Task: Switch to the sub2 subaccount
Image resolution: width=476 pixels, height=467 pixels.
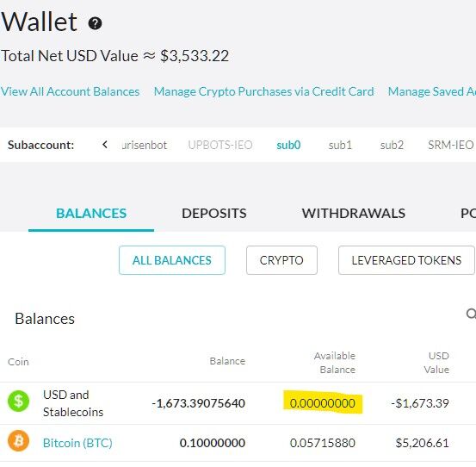Action: coord(392,145)
